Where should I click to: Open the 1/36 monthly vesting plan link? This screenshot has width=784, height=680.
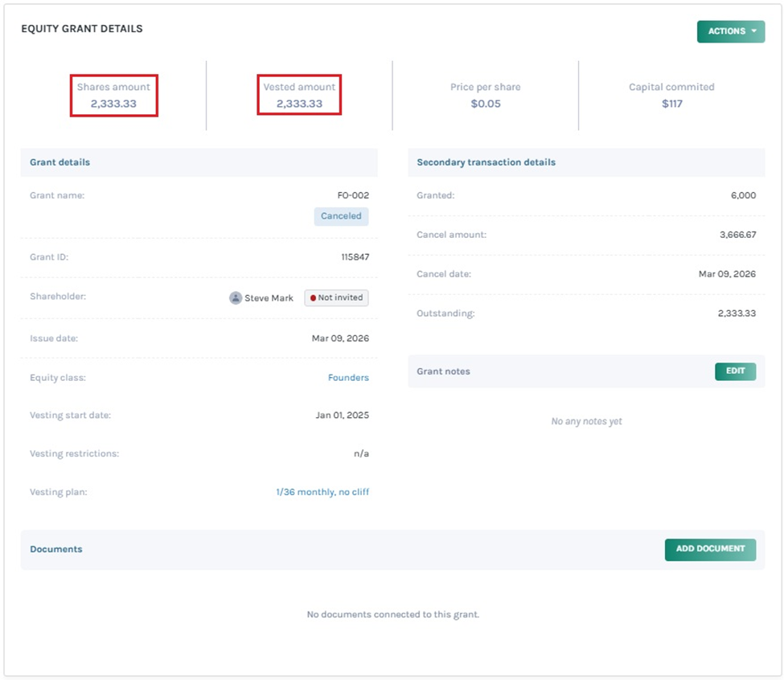coord(322,492)
